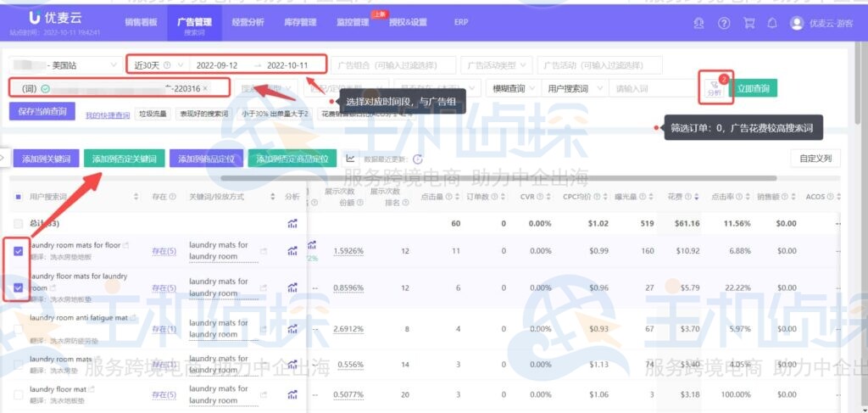Click the user avatar icon
Screen dimensions: 868x413
click(x=797, y=23)
